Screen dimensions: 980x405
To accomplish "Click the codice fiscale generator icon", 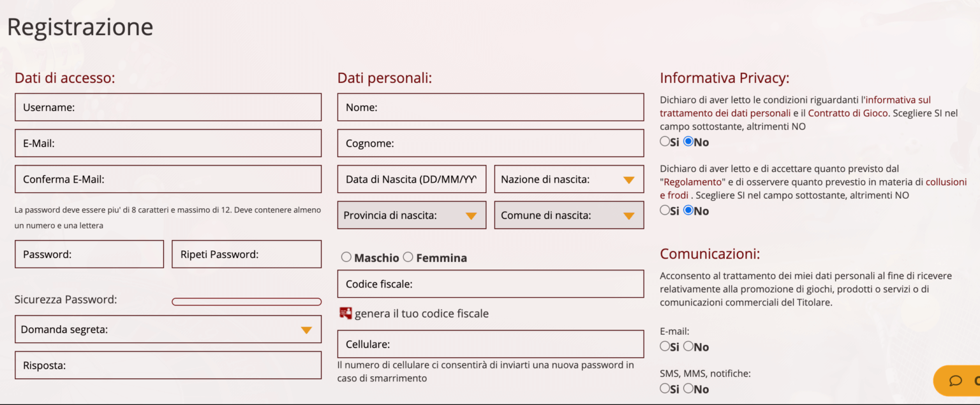I will pos(346,313).
